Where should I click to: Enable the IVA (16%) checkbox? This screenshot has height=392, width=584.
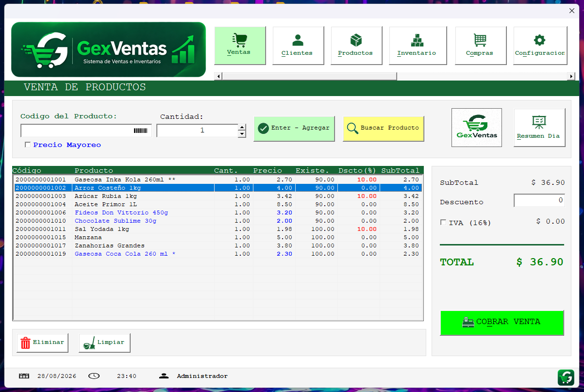(443, 222)
